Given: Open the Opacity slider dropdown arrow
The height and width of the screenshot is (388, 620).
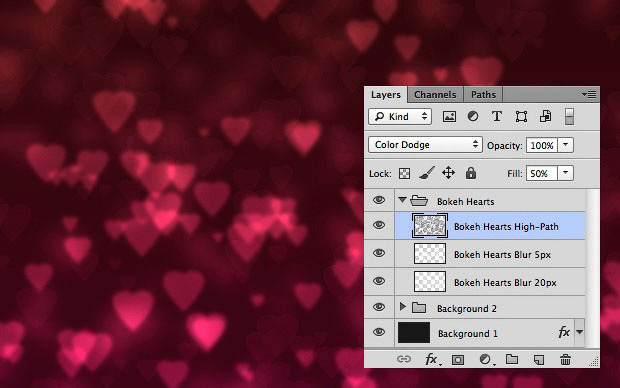Looking at the screenshot, I should click(565, 145).
